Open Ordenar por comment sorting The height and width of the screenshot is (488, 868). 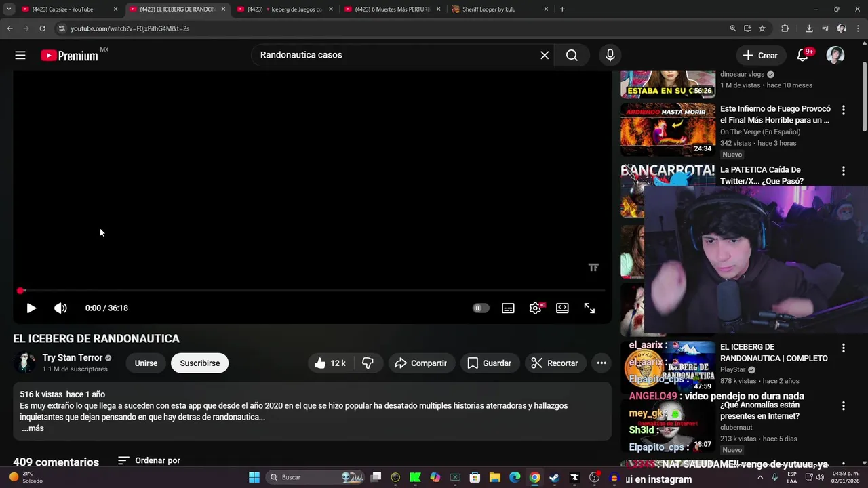[x=149, y=460]
